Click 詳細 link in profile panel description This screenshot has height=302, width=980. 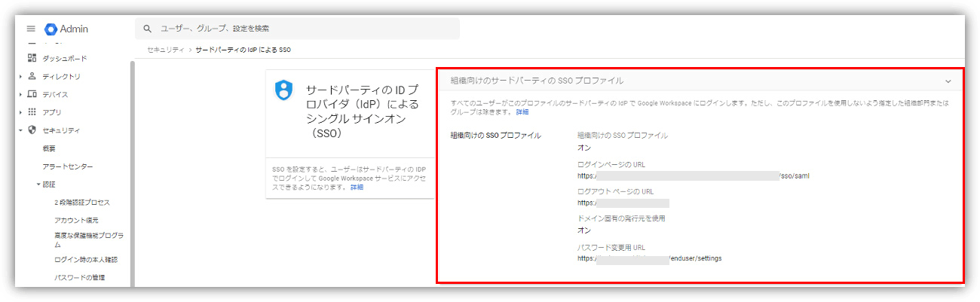[x=522, y=112]
